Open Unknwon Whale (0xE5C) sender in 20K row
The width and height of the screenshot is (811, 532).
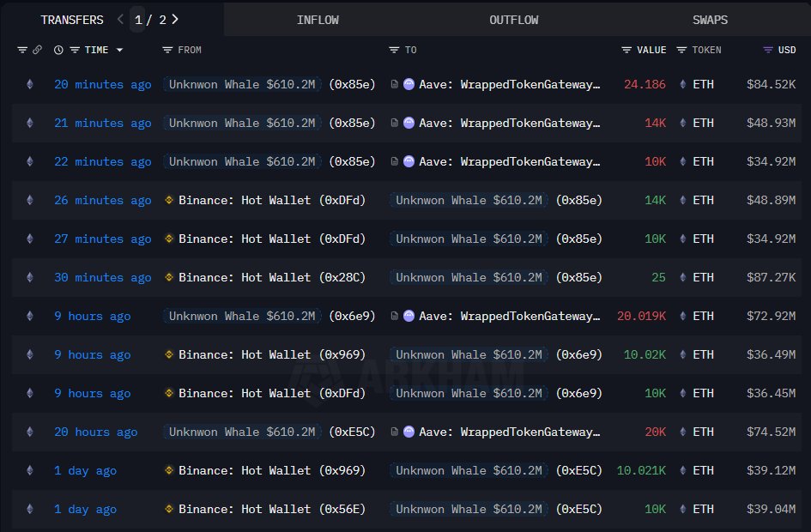[x=242, y=432]
